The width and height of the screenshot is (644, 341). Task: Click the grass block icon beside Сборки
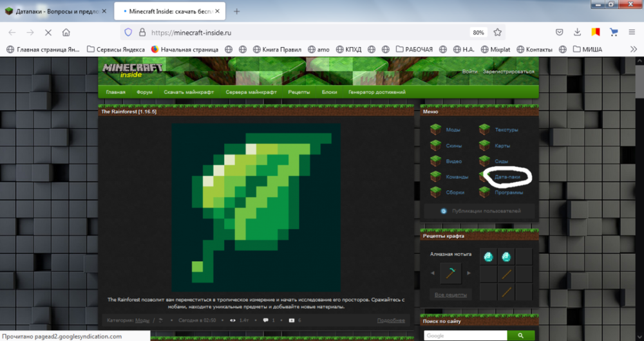click(x=435, y=192)
